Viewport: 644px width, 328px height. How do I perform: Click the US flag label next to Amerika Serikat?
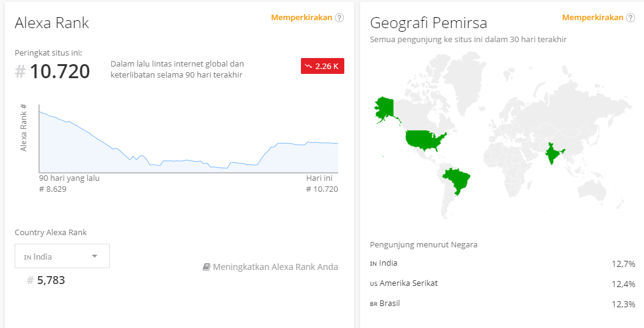click(374, 284)
